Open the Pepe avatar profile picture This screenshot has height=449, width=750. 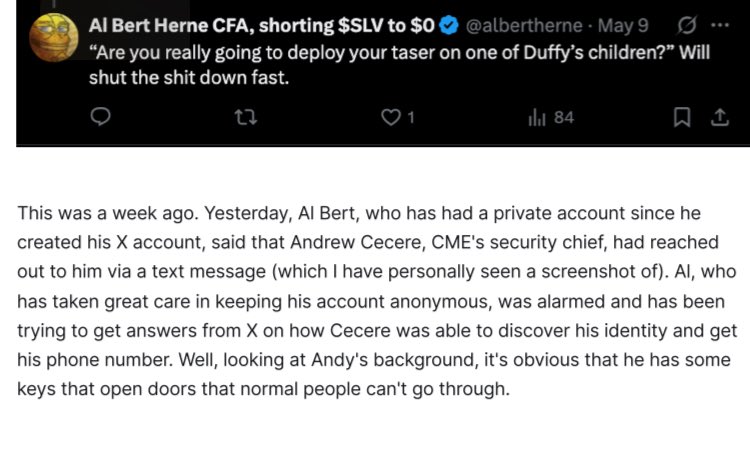click(x=54, y=38)
